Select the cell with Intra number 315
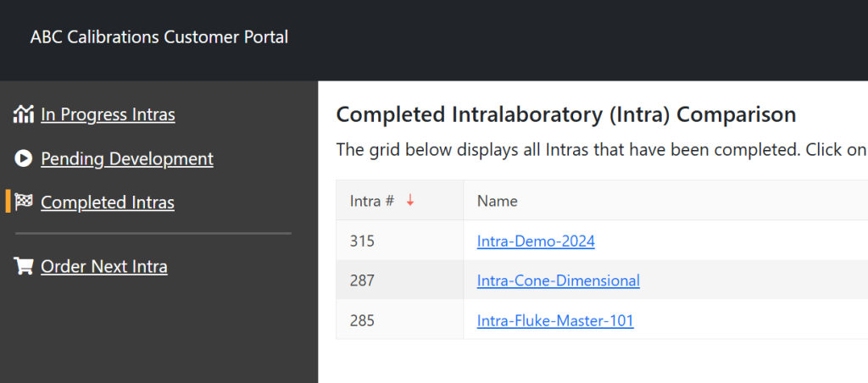868x383 pixels. click(400, 240)
